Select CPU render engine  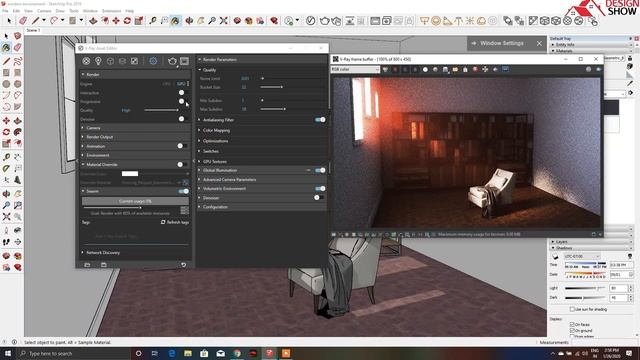point(167,84)
